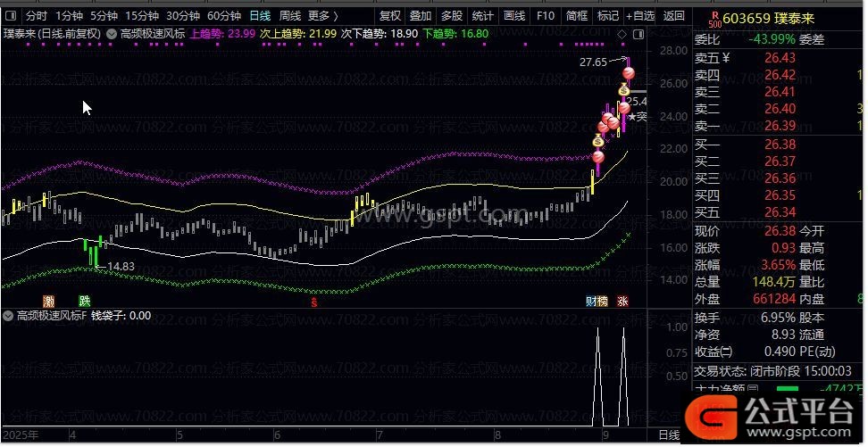
Task: Switch to the 60分钟 period tab
Action: [x=223, y=16]
